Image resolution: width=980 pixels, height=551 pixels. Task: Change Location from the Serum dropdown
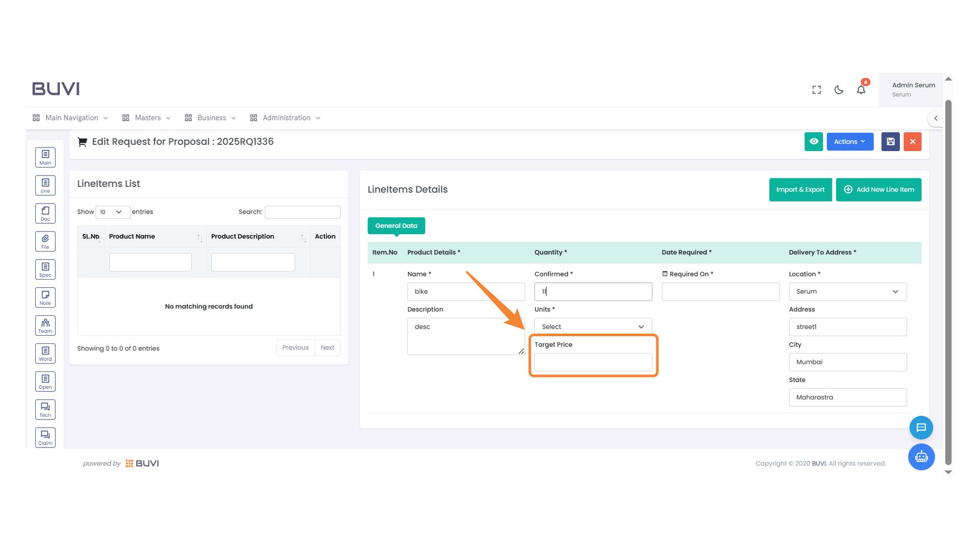[x=847, y=291]
